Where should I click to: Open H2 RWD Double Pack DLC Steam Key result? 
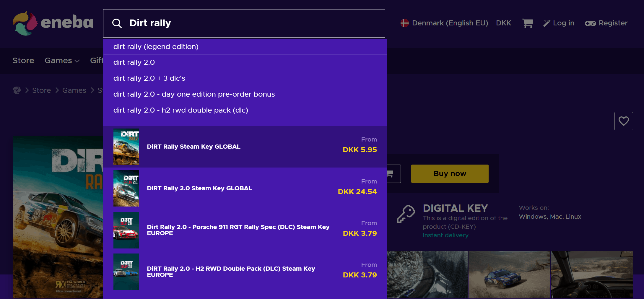click(245, 272)
